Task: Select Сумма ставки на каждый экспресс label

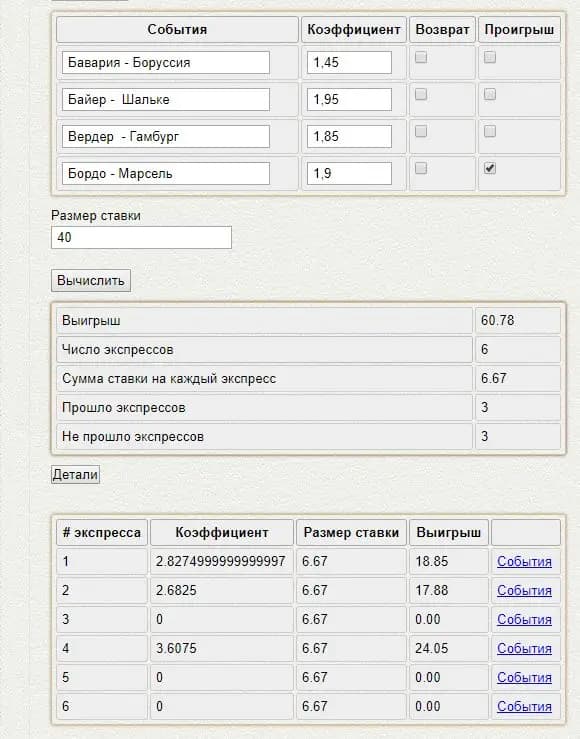Action: [169, 378]
